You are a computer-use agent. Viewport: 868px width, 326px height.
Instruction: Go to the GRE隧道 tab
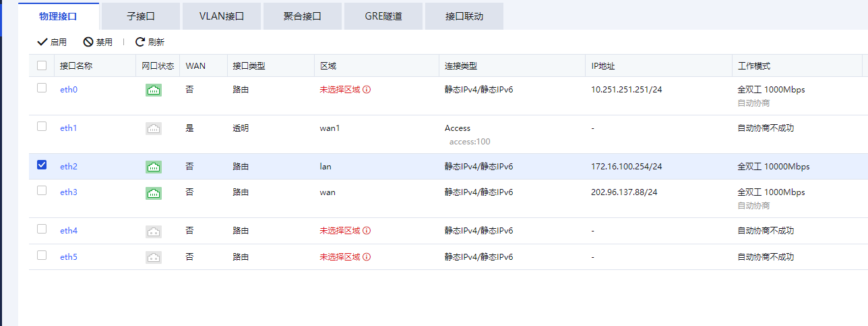[383, 16]
